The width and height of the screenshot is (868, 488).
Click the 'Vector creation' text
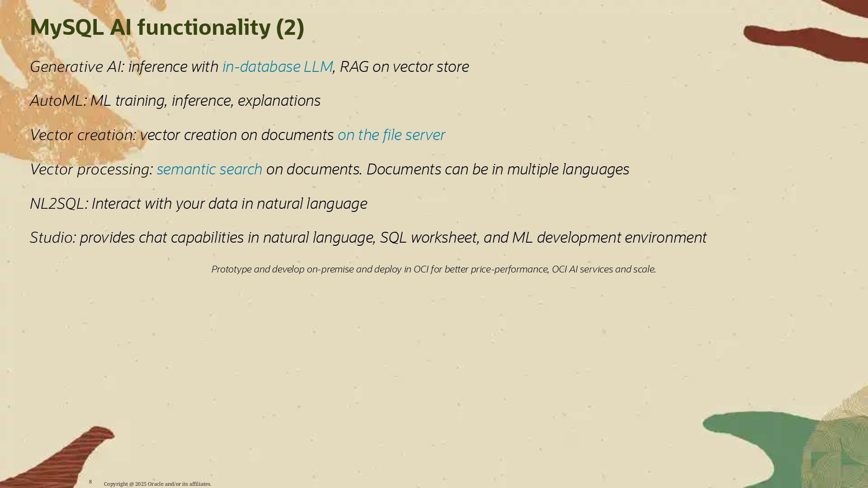82,135
